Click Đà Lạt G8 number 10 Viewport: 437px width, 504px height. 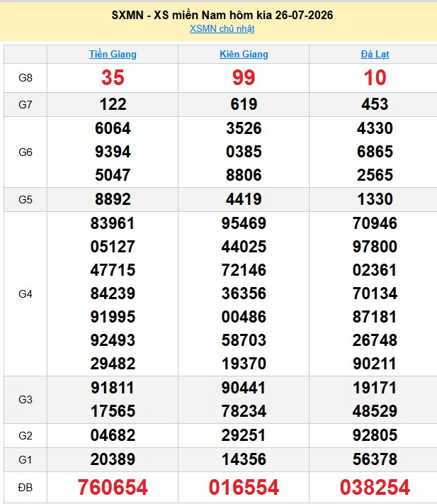coord(375,77)
